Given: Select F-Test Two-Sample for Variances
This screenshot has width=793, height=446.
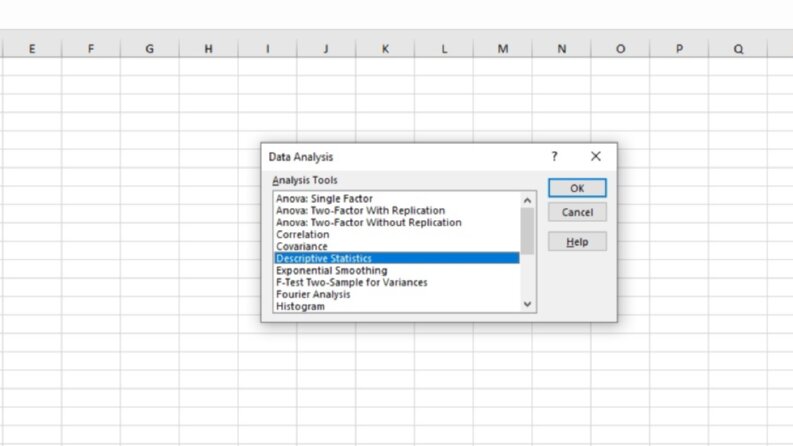Looking at the screenshot, I should pos(396,282).
